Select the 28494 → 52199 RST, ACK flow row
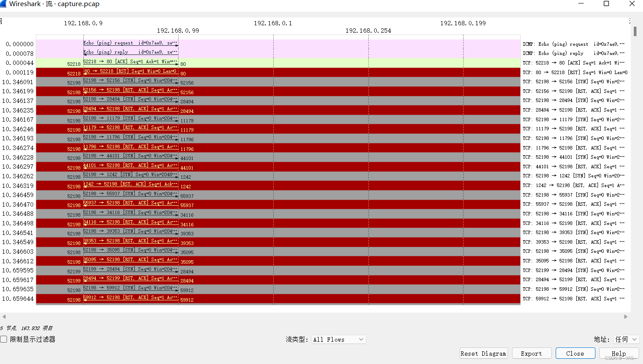643x364 pixels. pos(278,280)
